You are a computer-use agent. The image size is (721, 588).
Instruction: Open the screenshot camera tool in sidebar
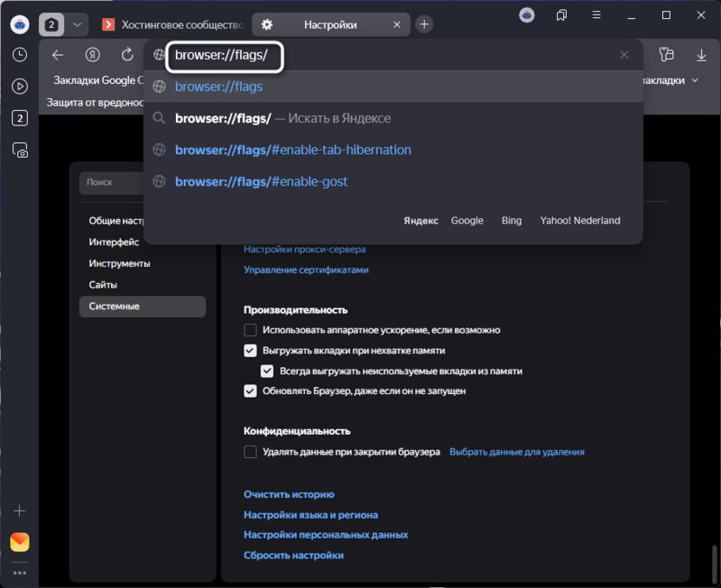[19, 150]
